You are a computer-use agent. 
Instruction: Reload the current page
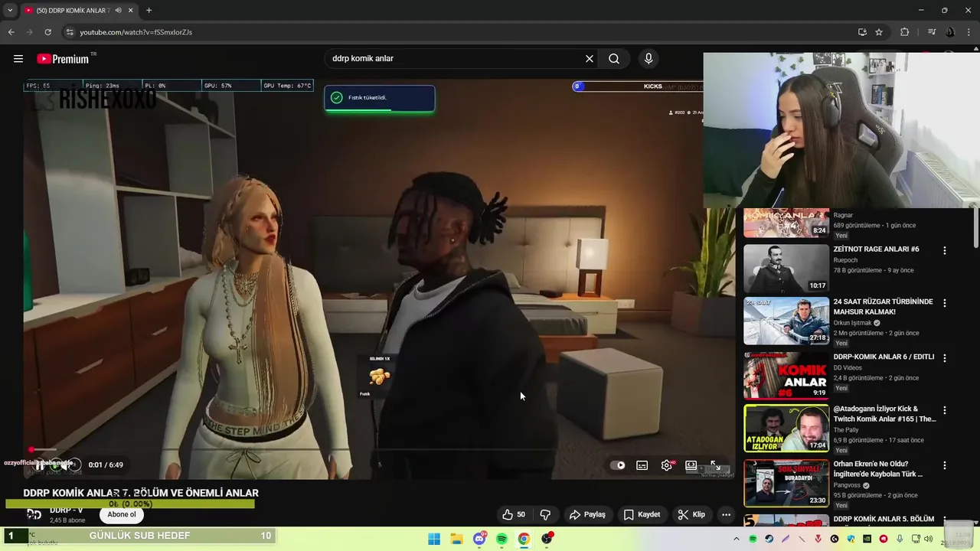[47, 32]
